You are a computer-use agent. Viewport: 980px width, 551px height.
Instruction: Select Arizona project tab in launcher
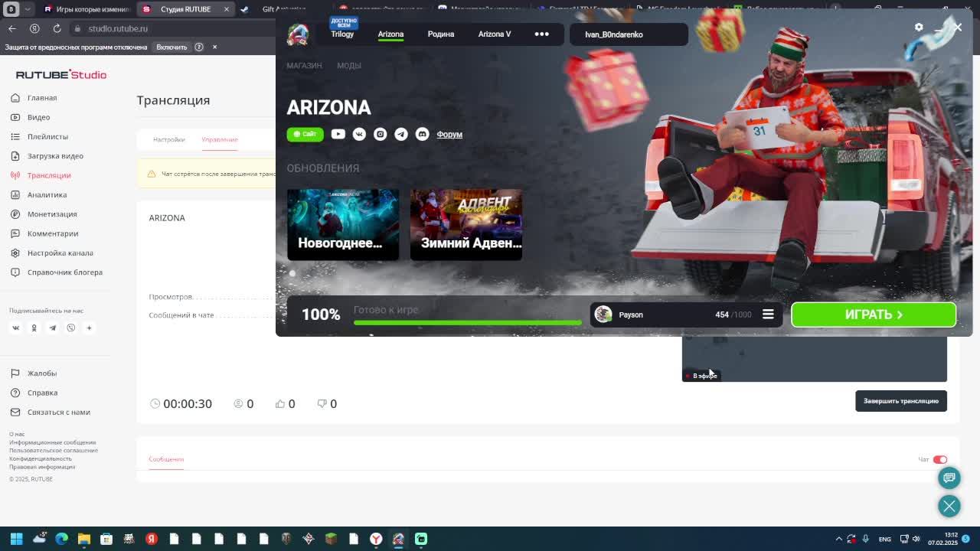point(390,34)
